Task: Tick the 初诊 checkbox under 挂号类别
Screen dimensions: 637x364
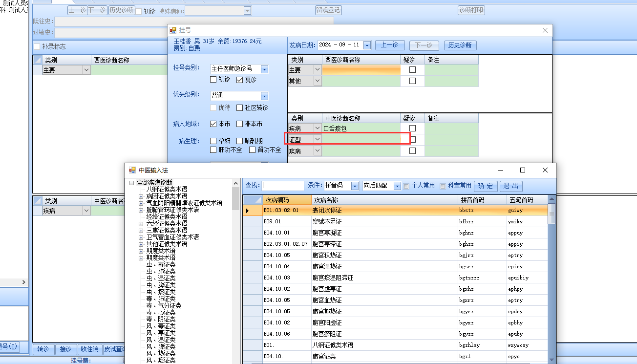Action: coord(213,80)
